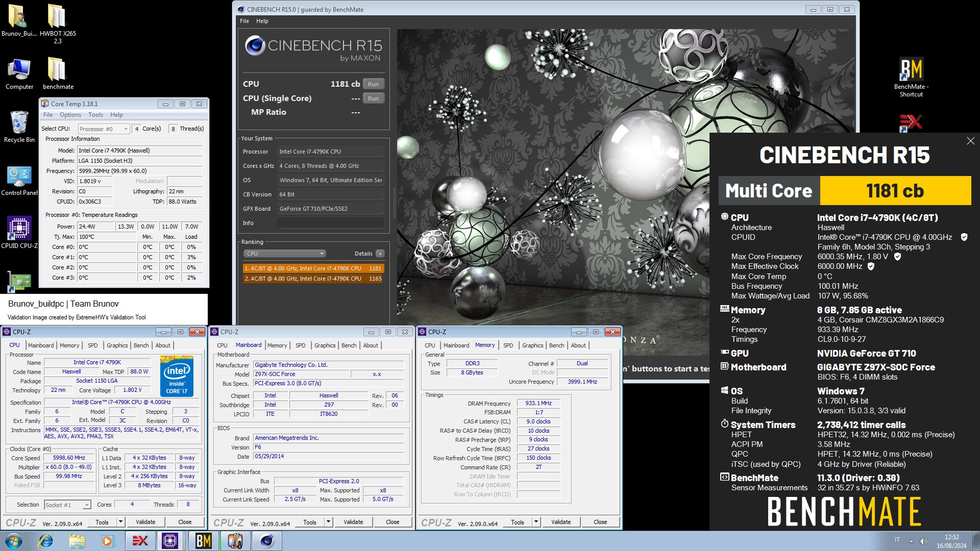Run the CPU (Single Core) test
The image size is (980, 551).
point(374,98)
